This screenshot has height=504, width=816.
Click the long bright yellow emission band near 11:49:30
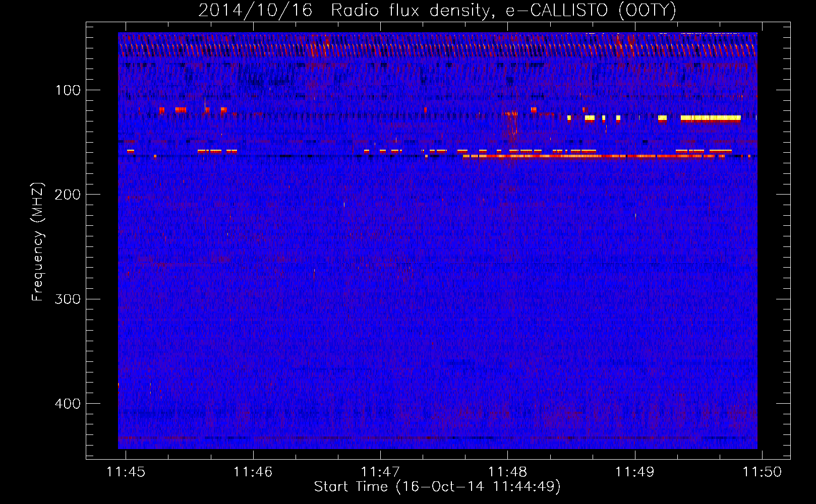coord(711,118)
